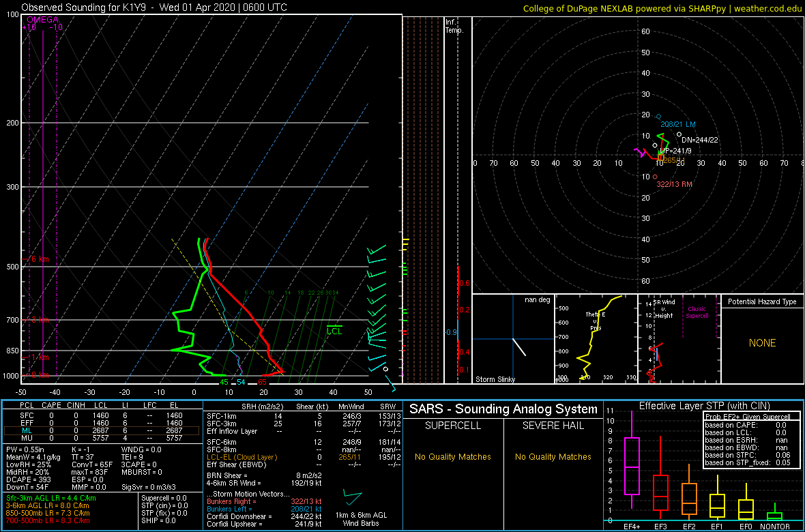The image size is (805, 532).
Task: Click the magenta OMEGA label
Action: pyautogui.click(x=42, y=20)
